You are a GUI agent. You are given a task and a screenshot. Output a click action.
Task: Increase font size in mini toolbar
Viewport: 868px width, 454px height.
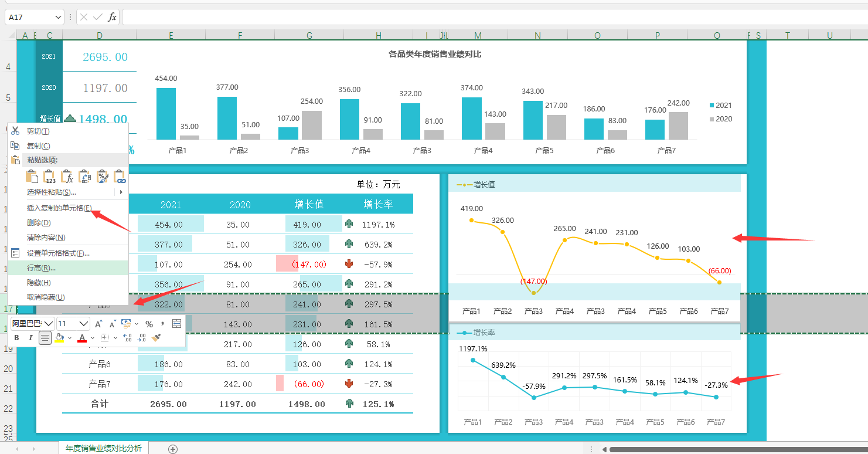98,324
